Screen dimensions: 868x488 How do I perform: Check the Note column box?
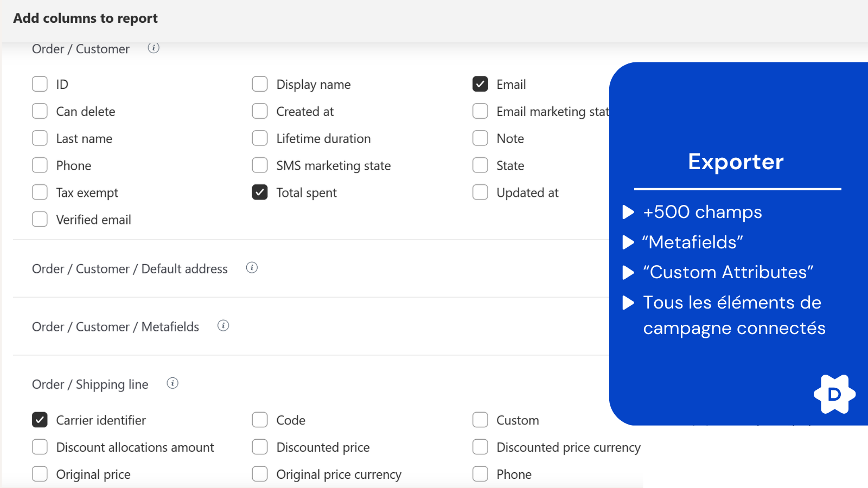tap(480, 138)
